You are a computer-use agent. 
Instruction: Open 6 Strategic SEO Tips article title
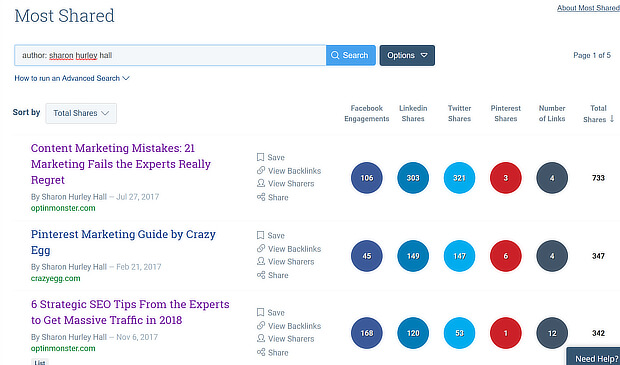tap(130, 312)
